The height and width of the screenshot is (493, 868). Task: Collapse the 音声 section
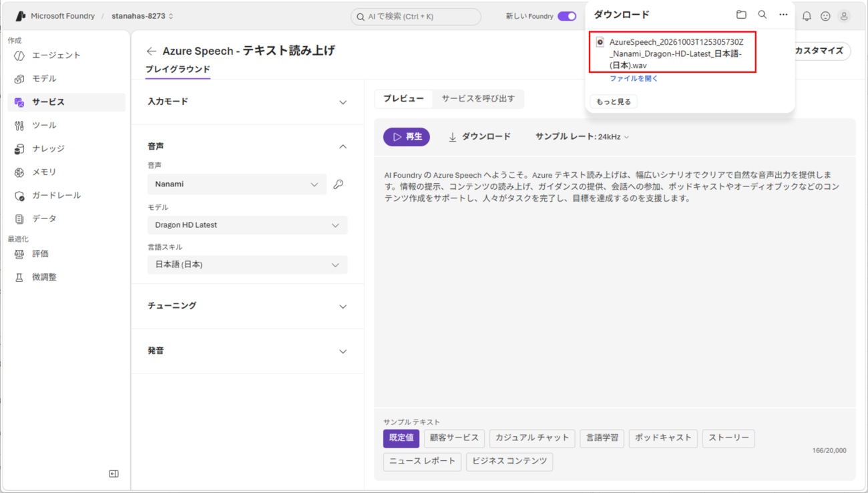248,146
